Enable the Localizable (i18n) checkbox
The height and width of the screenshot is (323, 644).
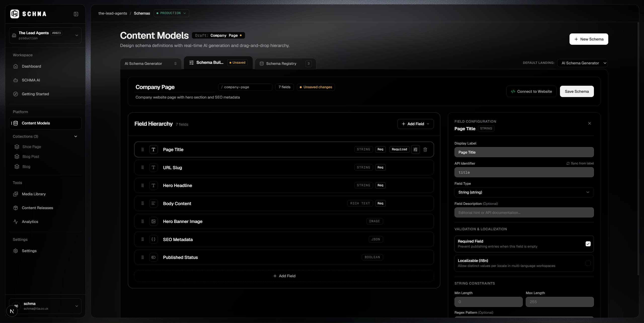point(588,263)
